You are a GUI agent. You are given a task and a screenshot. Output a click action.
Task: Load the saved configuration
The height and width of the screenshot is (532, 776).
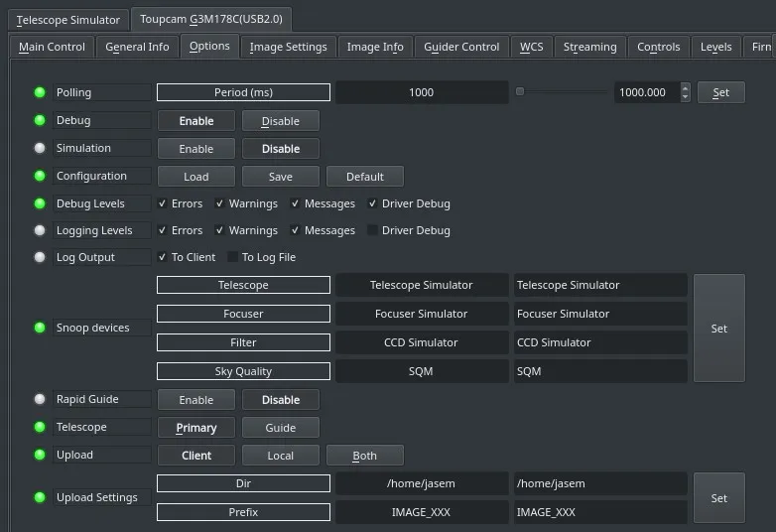click(196, 177)
